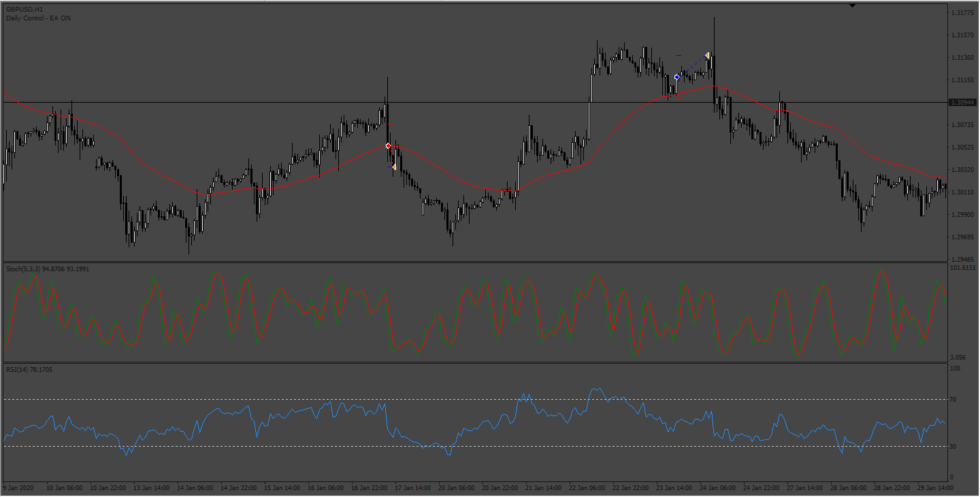Click the '28 Jan 06:00' time label
Viewport: 980px width, 497px height.
[847, 488]
